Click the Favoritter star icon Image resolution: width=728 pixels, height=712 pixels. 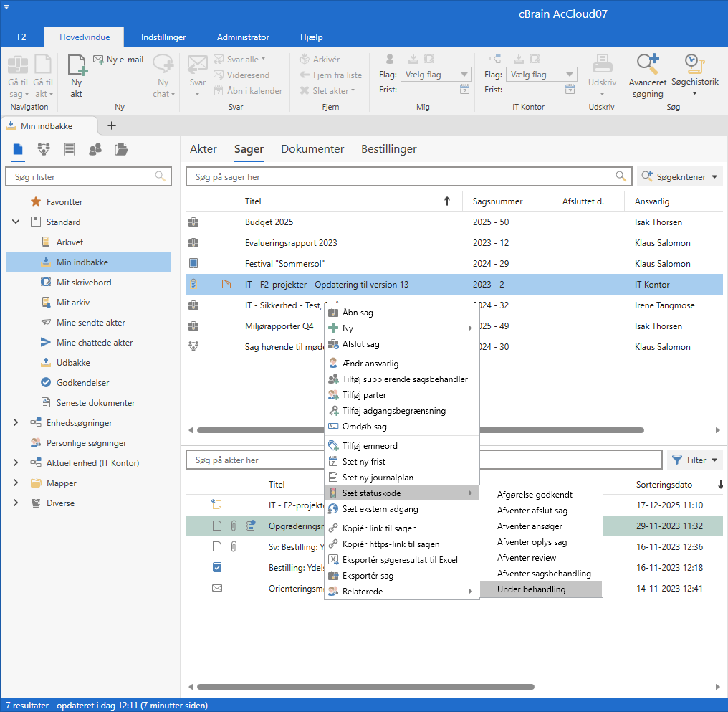tap(36, 202)
